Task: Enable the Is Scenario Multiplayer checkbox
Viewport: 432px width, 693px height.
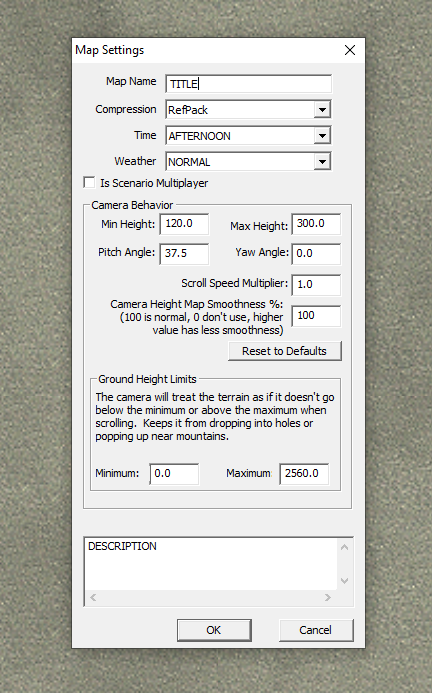Action: tap(89, 183)
